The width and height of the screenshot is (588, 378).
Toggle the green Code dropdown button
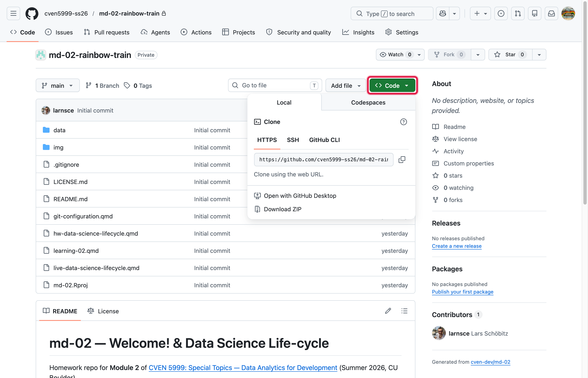[x=392, y=85]
